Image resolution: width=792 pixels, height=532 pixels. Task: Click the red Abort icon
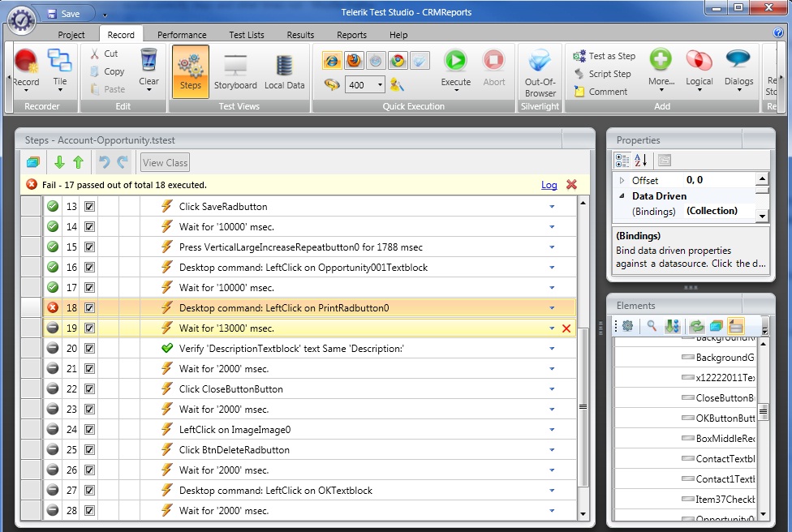(493, 60)
